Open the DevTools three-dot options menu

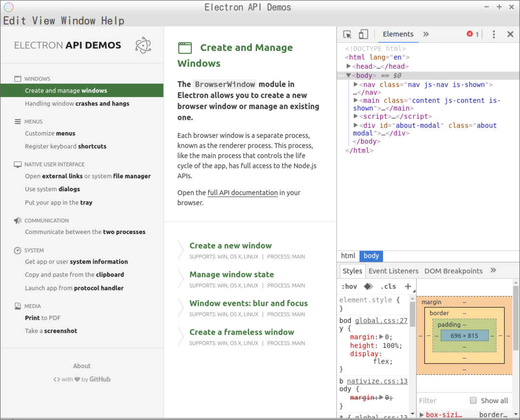[x=494, y=34]
